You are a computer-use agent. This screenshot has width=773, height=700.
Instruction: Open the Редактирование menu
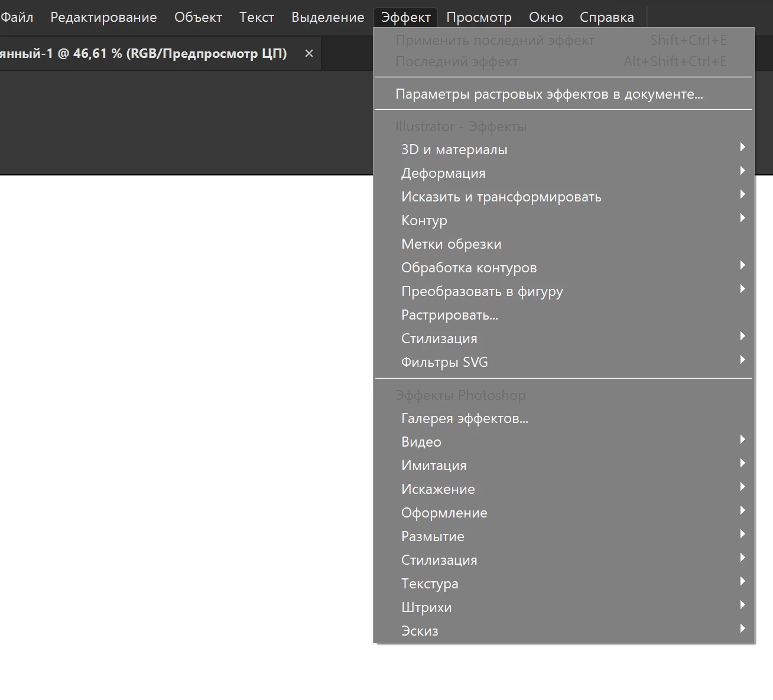[x=103, y=17]
